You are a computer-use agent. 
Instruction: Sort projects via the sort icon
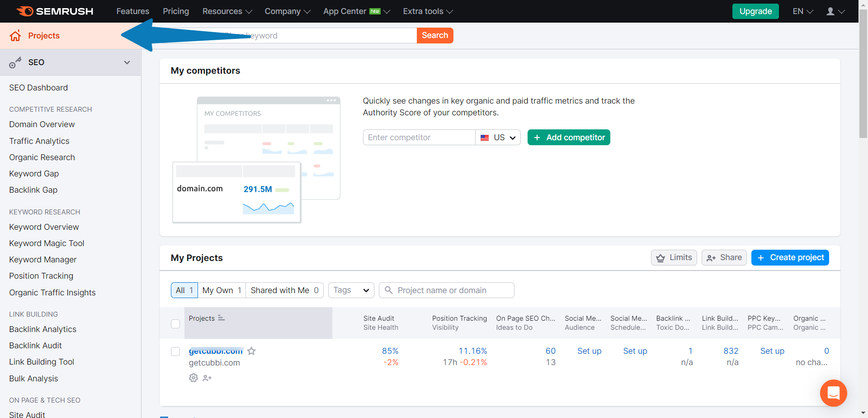222,318
